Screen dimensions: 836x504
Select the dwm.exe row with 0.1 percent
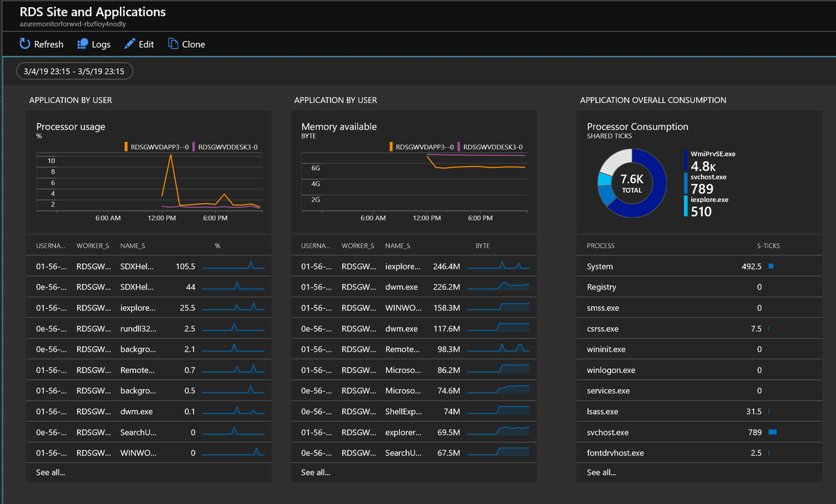[148, 411]
